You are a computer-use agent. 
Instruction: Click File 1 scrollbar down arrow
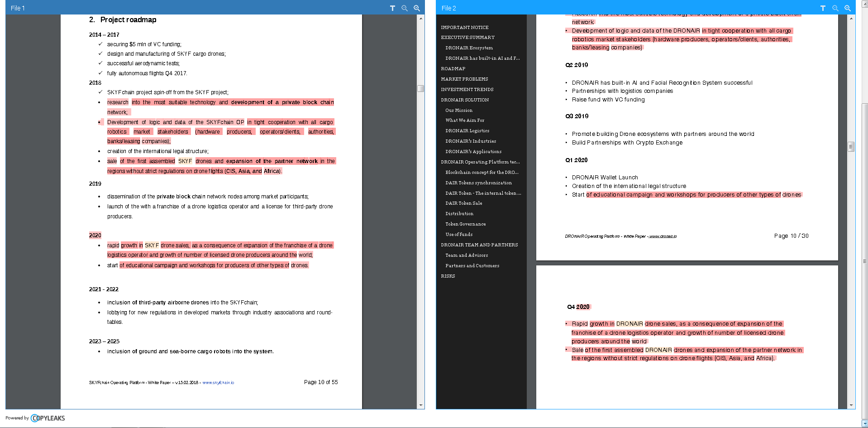tap(421, 405)
